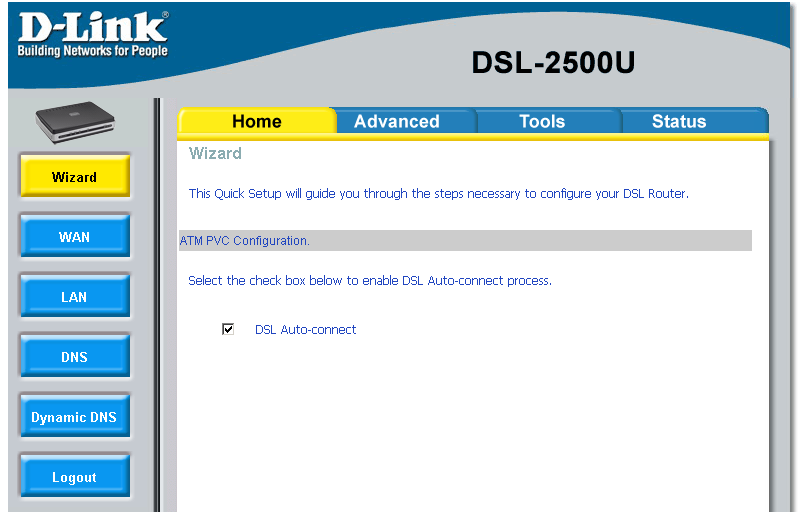The image size is (800, 512).
Task: Log out of the router
Action: [x=75, y=476]
